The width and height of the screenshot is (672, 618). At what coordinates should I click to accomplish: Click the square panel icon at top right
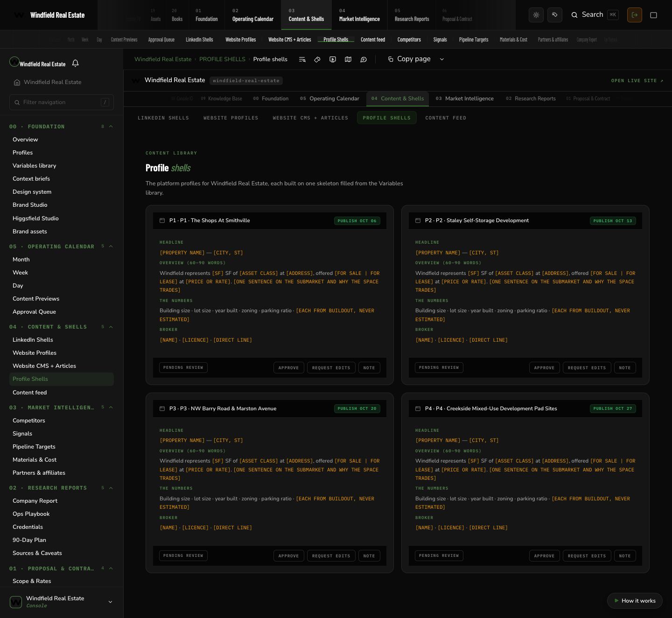coord(654,15)
